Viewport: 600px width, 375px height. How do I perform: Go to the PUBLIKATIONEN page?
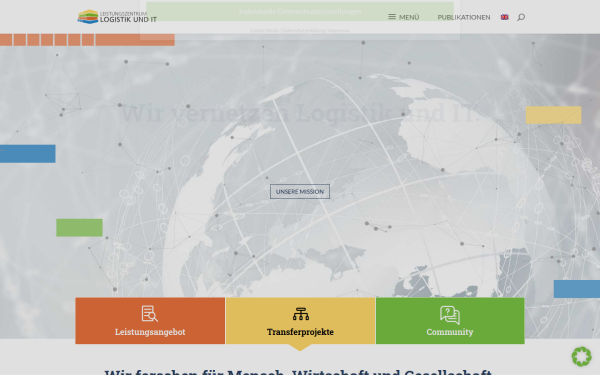click(464, 17)
